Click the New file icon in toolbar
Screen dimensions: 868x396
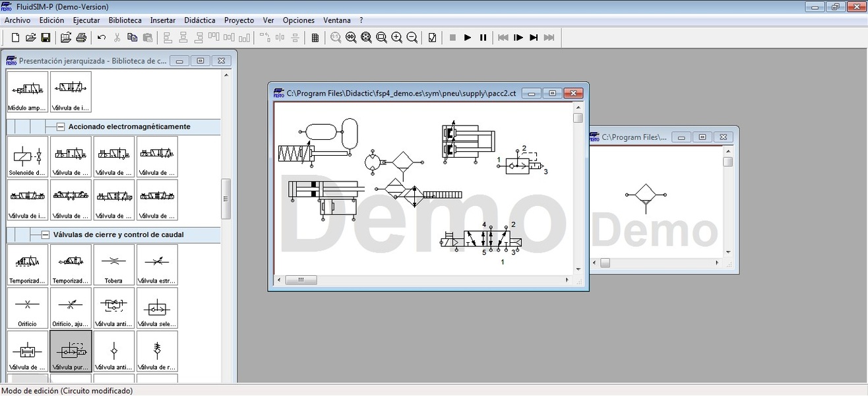[15, 38]
